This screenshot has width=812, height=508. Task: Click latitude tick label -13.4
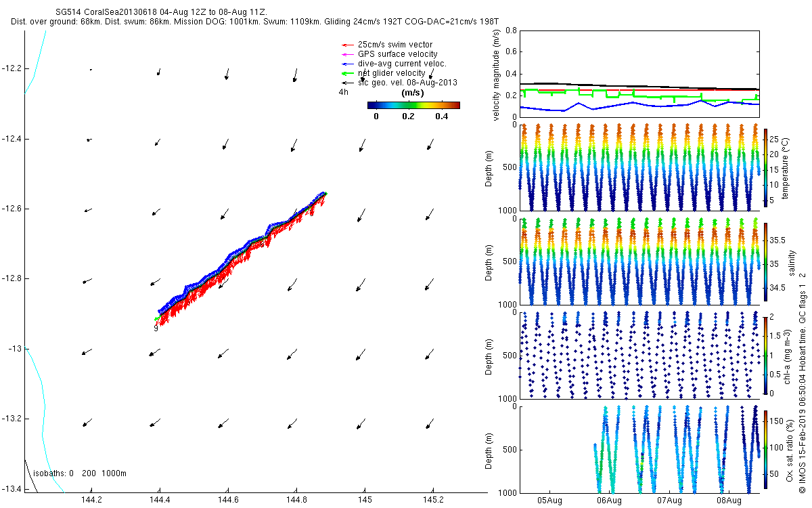(x=12, y=488)
